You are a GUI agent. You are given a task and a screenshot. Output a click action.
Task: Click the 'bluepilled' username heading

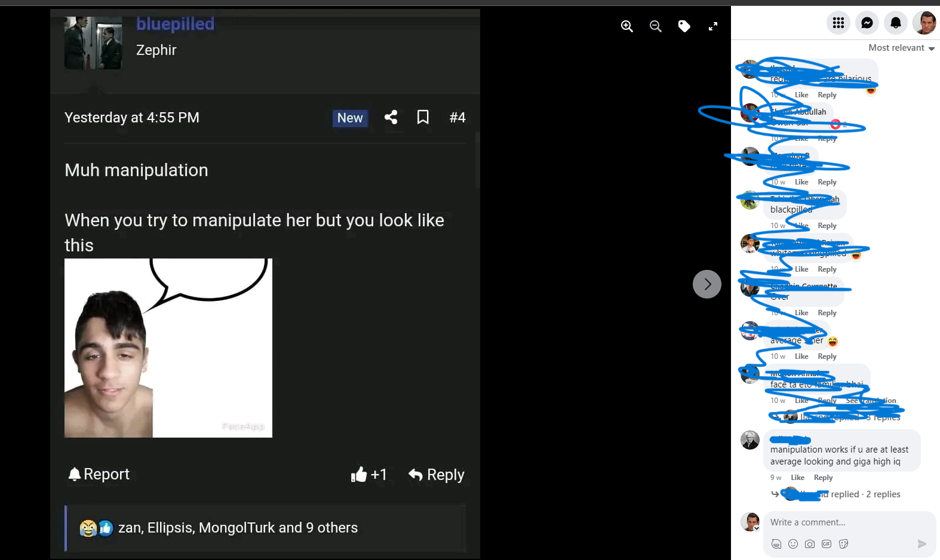[175, 24]
